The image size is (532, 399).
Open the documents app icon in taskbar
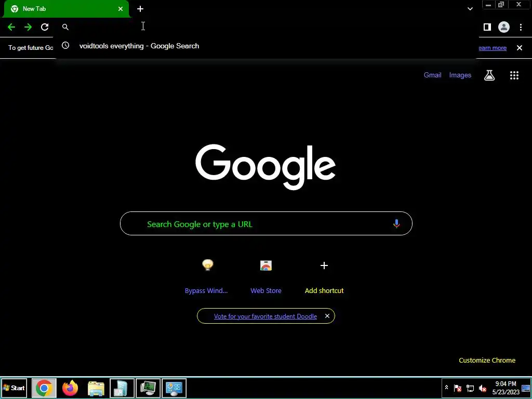[x=122, y=388]
